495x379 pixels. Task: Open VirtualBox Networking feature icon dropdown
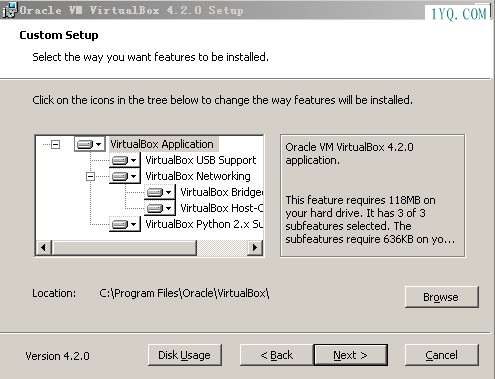(125, 176)
